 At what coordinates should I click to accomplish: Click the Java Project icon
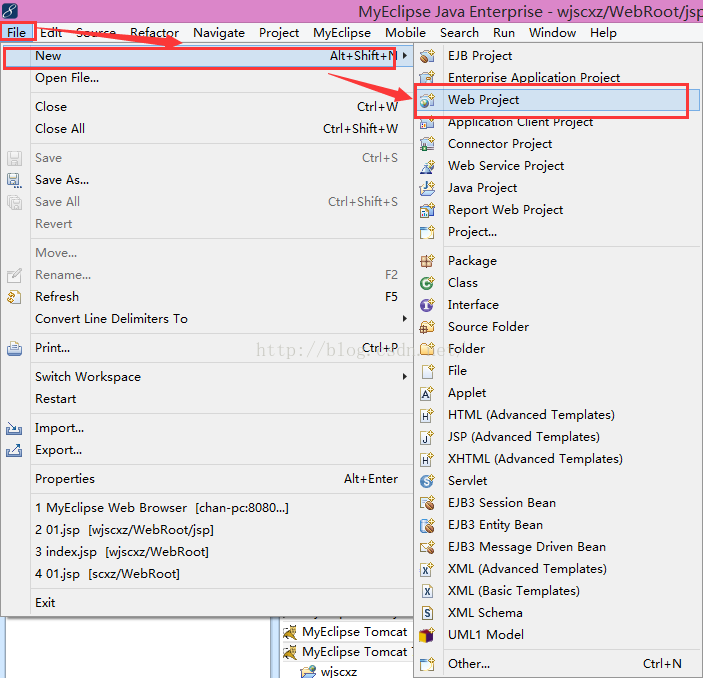pyautogui.click(x=427, y=188)
